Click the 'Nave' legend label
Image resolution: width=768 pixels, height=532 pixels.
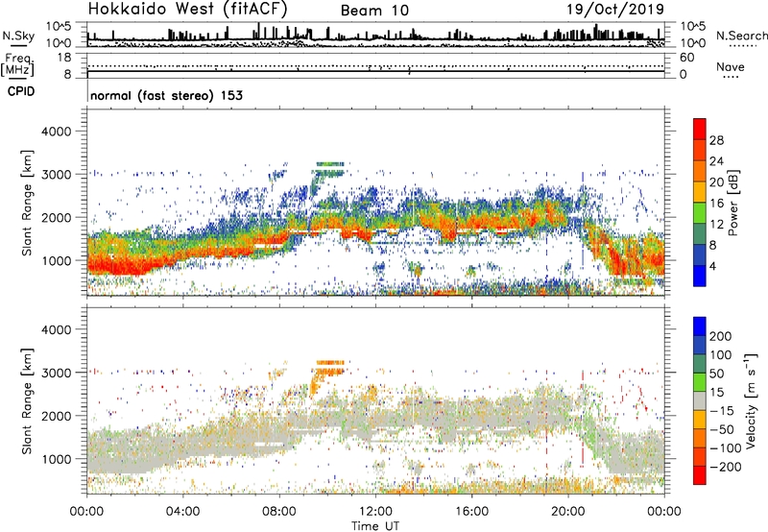(x=731, y=67)
